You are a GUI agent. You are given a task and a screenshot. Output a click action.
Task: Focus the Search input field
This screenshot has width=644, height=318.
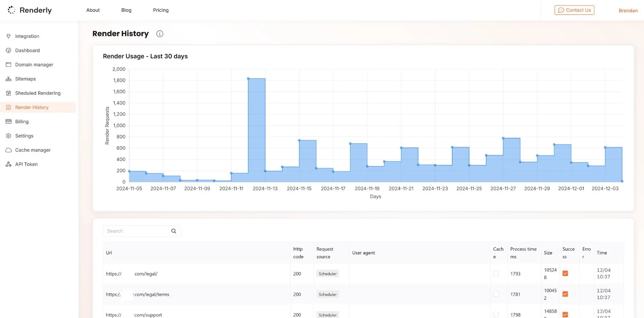coord(137,231)
